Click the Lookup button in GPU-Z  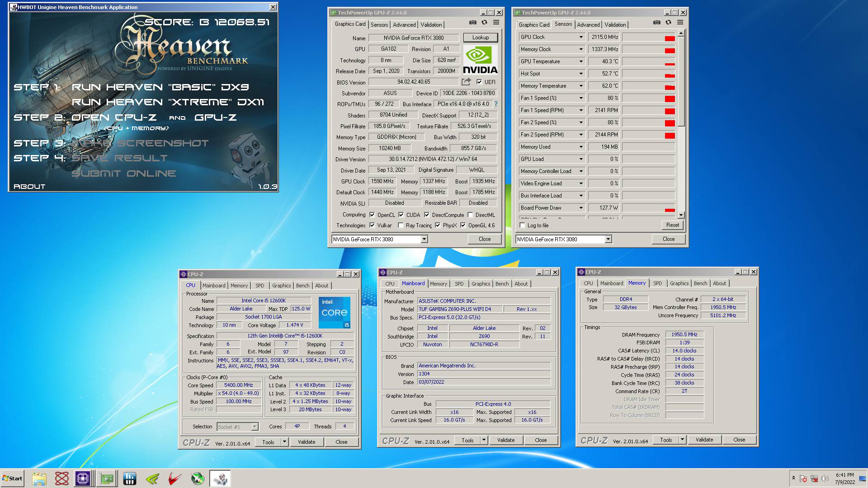tap(481, 38)
